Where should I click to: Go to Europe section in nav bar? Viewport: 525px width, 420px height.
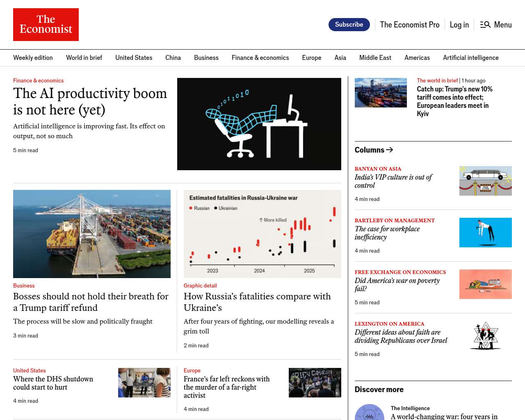312,58
